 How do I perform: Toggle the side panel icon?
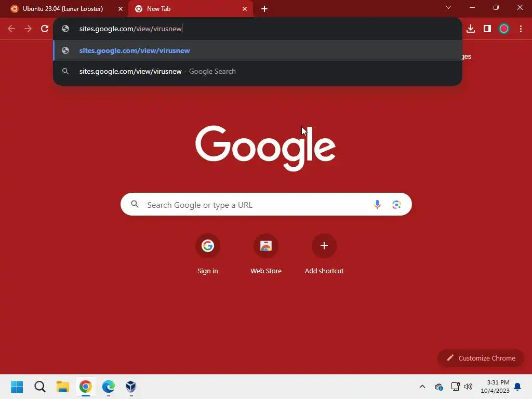487,29
